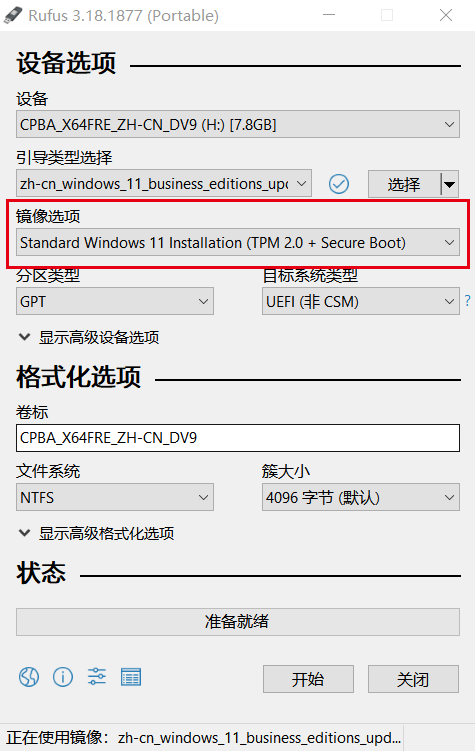This screenshot has width=475, height=751.
Task: Open the log viewer icon
Action: pyautogui.click(x=131, y=677)
